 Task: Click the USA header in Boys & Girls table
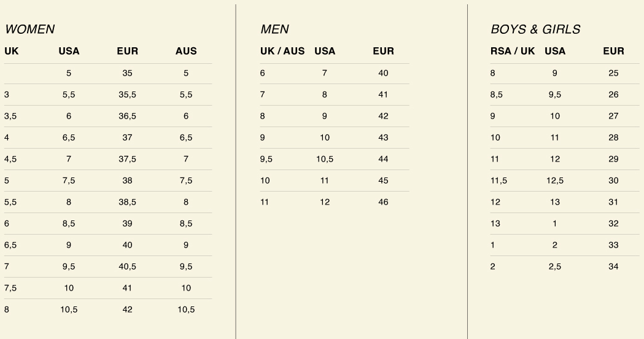click(555, 51)
